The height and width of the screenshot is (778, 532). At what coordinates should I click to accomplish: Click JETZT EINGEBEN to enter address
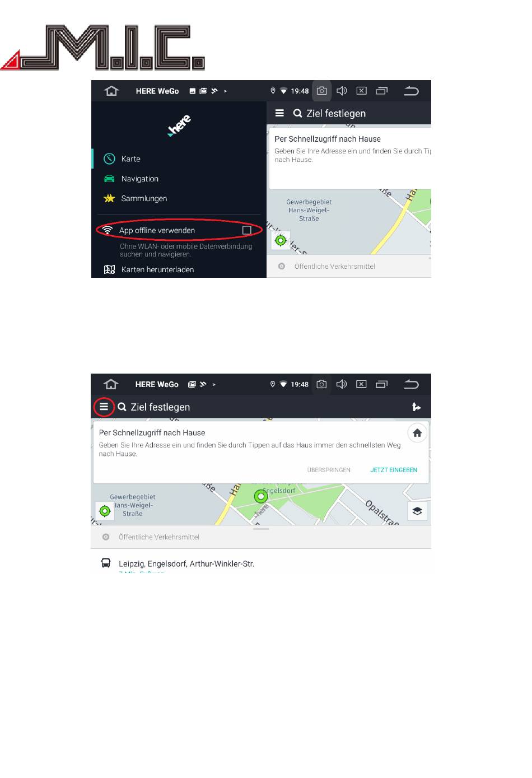[x=394, y=470]
